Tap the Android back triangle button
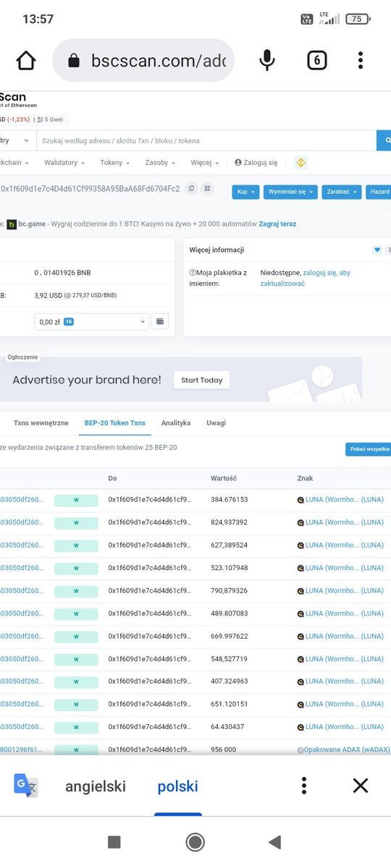391x868 pixels. tap(274, 841)
